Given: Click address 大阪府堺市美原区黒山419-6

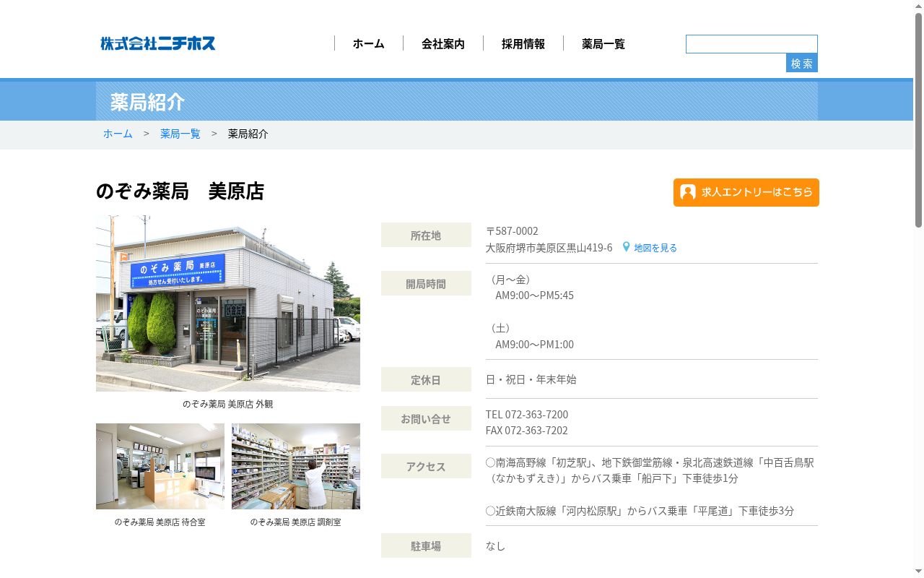Looking at the screenshot, I should pyautogui.click(x=549, y=248).
